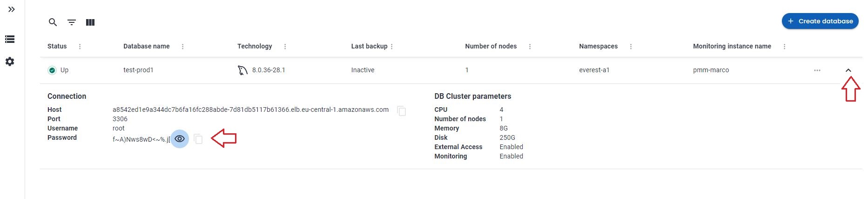Image resolution: width=868 pixels, height=199 pixels.
Task: Collapse the test-prod1 row details
Action: tap(848, 70)
